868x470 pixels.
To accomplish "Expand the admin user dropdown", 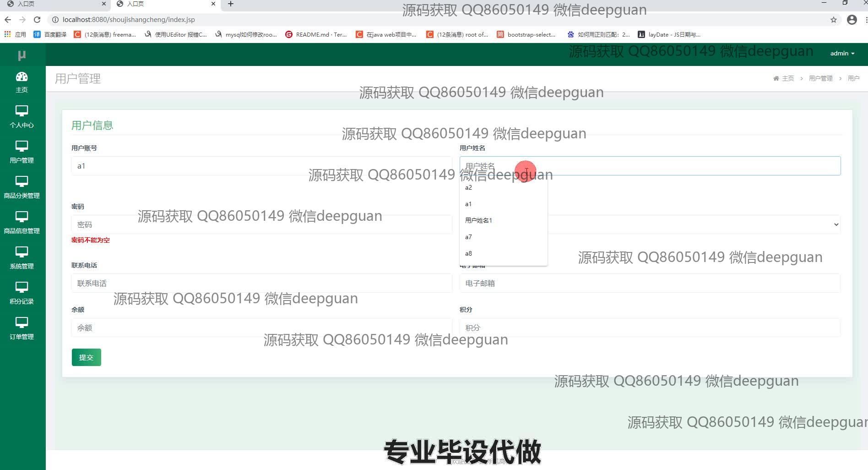I will tap(842, 54).
